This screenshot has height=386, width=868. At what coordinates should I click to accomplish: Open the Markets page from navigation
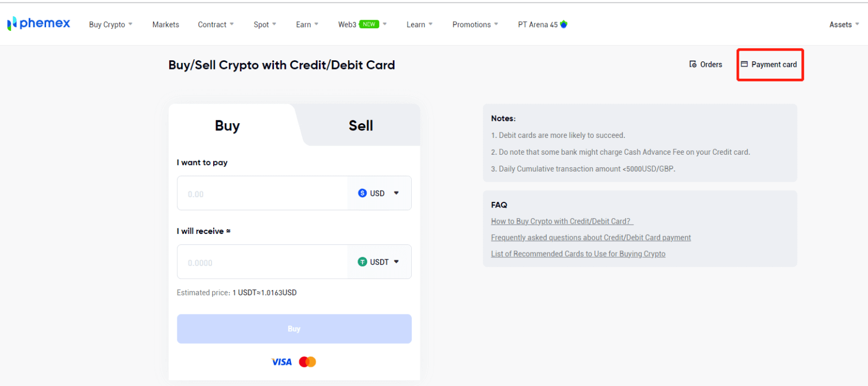click(165, 24)
